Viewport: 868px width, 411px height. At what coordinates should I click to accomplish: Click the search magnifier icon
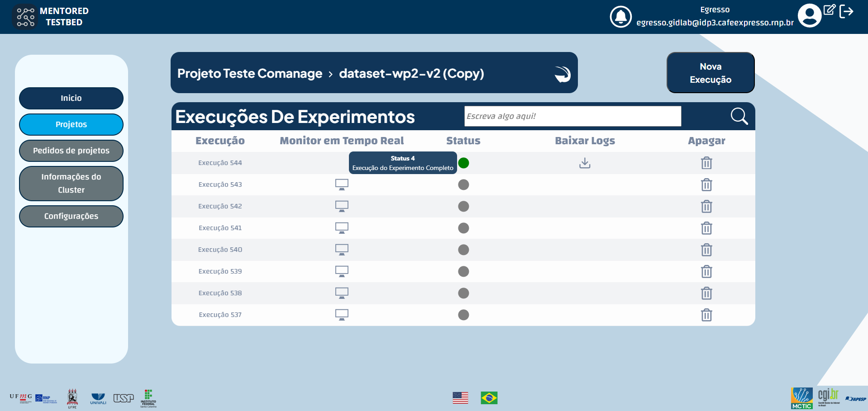tap(739, 116)
